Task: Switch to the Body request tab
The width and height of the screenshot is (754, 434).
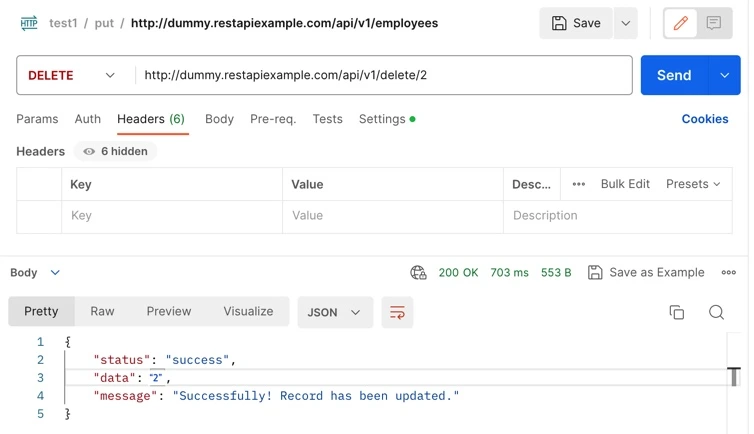Action: [219, 119]
